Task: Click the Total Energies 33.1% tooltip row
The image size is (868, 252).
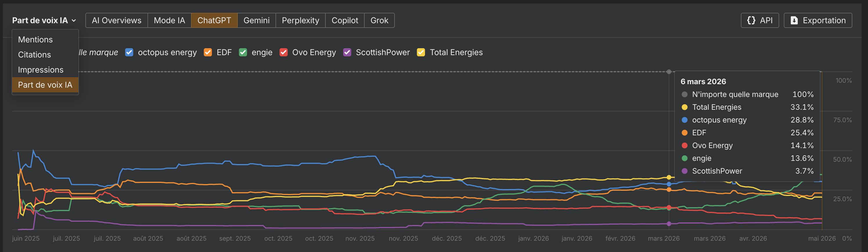Action: [747, 107]
